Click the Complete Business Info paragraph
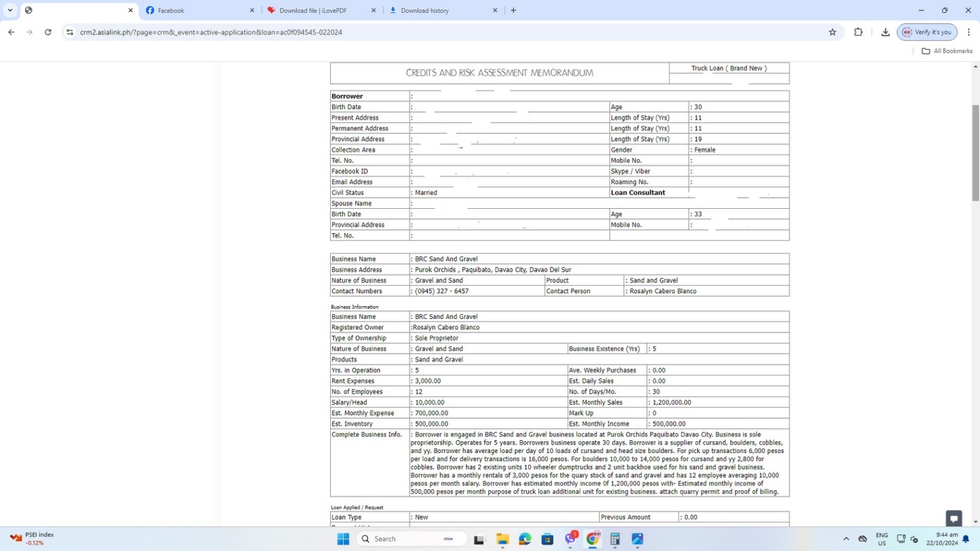The height and width of the screenshot is (551, 980). pyautogui.click(x=597, y=463)
